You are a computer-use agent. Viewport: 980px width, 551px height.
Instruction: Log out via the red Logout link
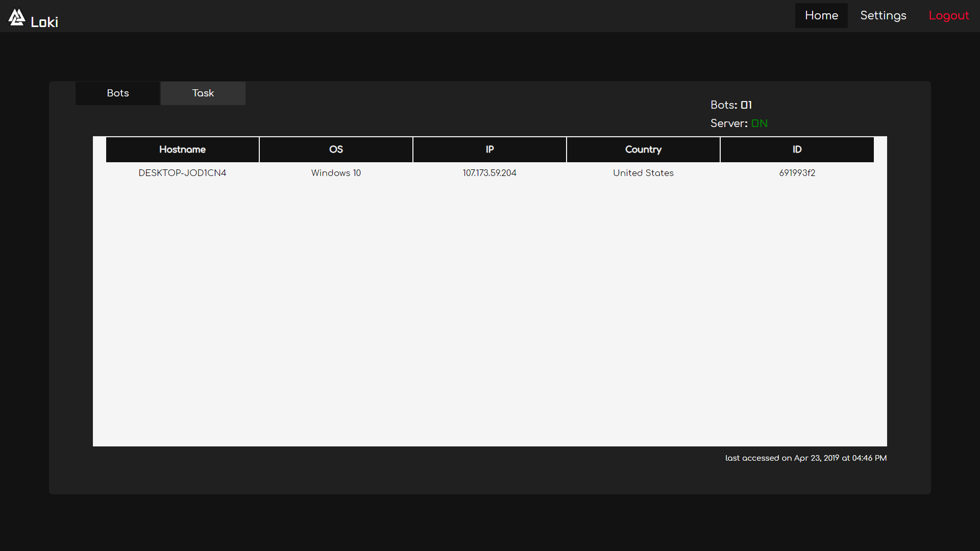[x=948, y=15]
